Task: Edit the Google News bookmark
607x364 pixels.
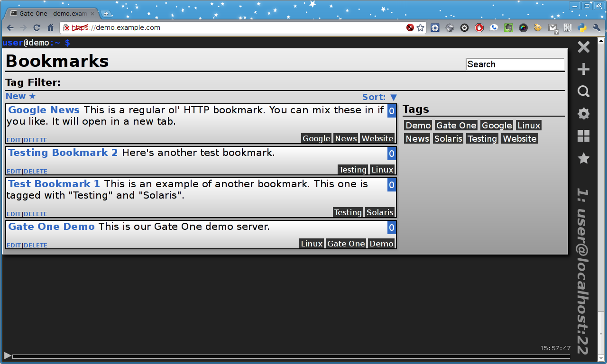Action: [14, 140]
